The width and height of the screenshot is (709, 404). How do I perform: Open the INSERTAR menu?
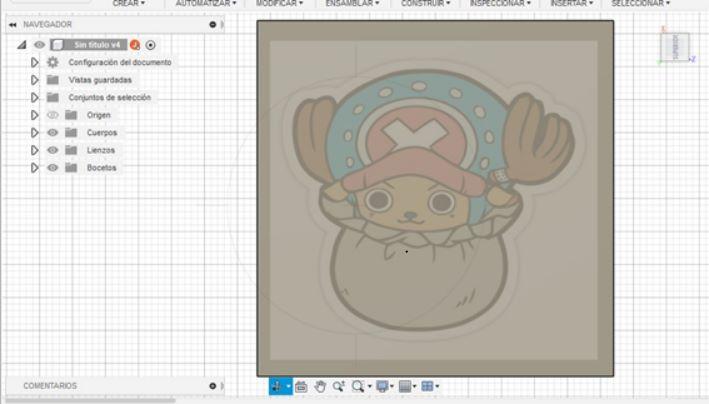point(572,3)
